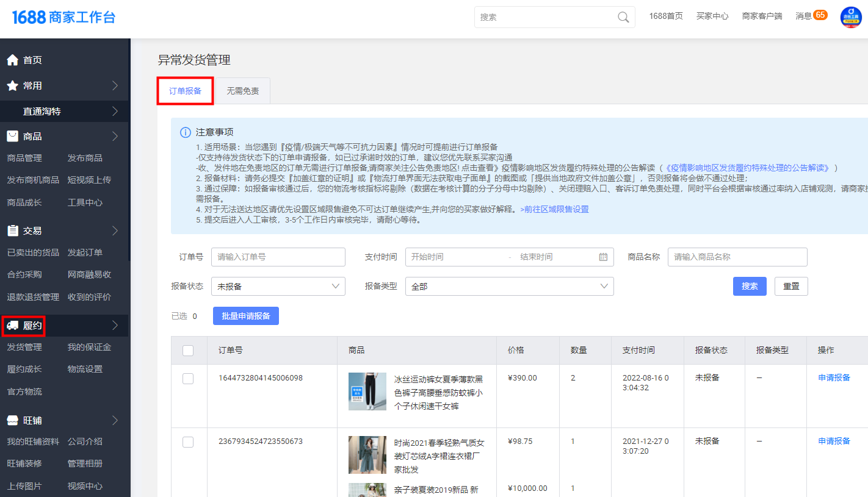This screenshot has width=868, height=497.
Task: Click the calendar icon in 支付时间 field
Action: click(603, 257)
